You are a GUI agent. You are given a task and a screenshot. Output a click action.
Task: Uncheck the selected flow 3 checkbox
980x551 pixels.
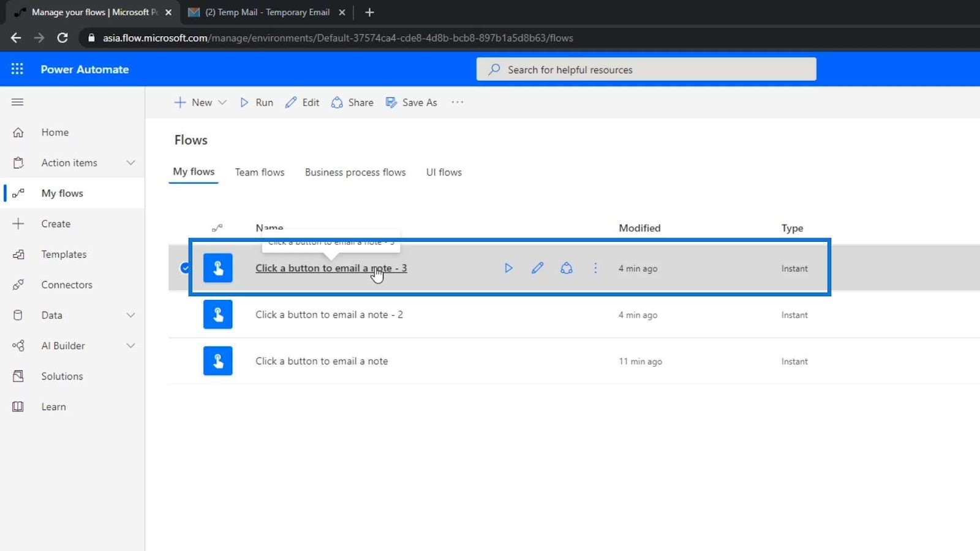pyautogui.click(x=185, y=268)
